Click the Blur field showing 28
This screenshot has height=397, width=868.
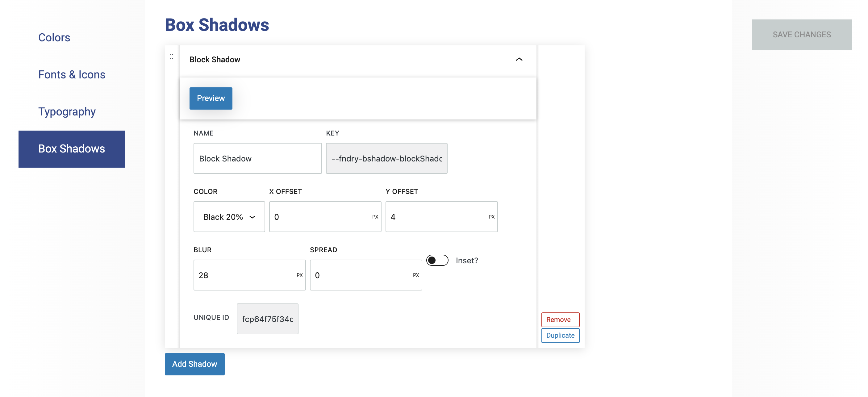[x=244, y=275]
